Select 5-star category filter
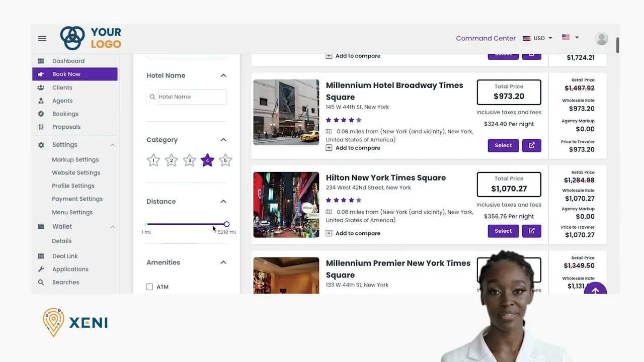The width and height of the screenshot is (644, 362). click(x=225, y=160)
